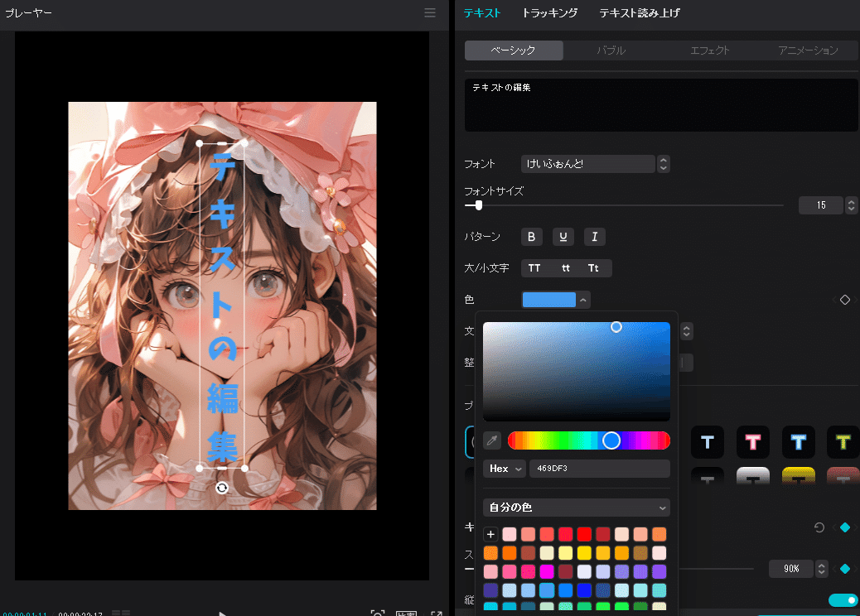Click the stepper beside the color picker's top edge
The width and height of the screenshot is (860, 616).
click(x=686, y=331)
